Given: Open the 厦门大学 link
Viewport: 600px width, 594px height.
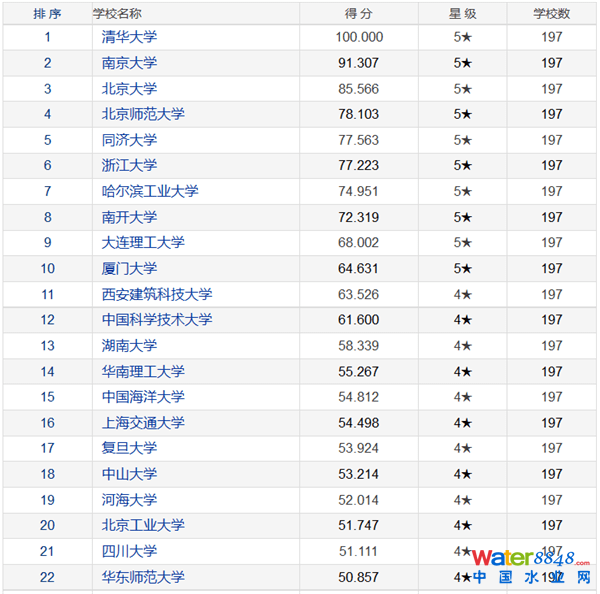Looking at the screenshot, I should pyautogui.click(x=129, y=268).
